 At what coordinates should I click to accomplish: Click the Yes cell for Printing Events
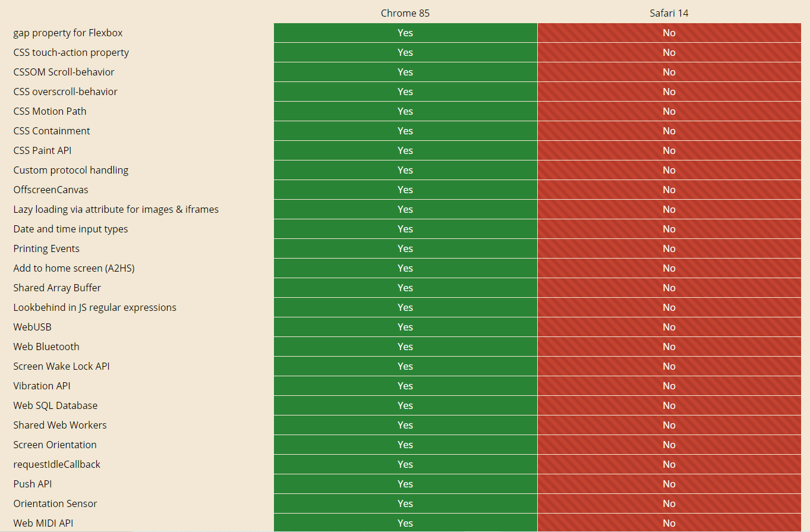pyautogui.click(x=405, y=248)
